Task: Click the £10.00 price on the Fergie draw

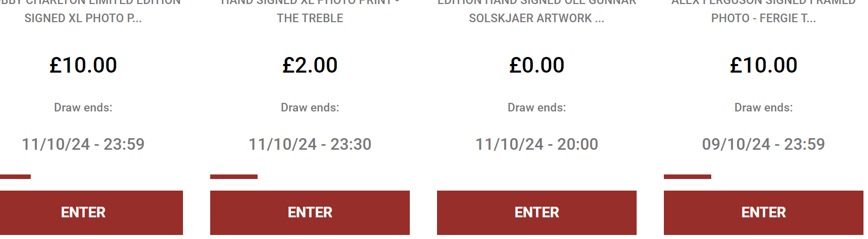Action: coord(763,65)
